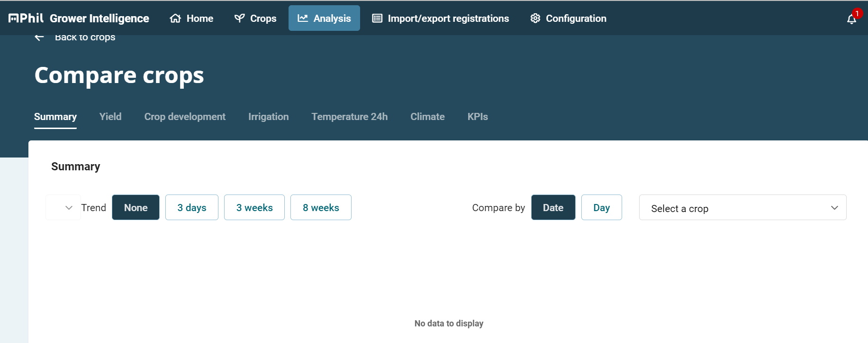Click the back arrow icon
The image size is (868, 343).
[39, 37]
